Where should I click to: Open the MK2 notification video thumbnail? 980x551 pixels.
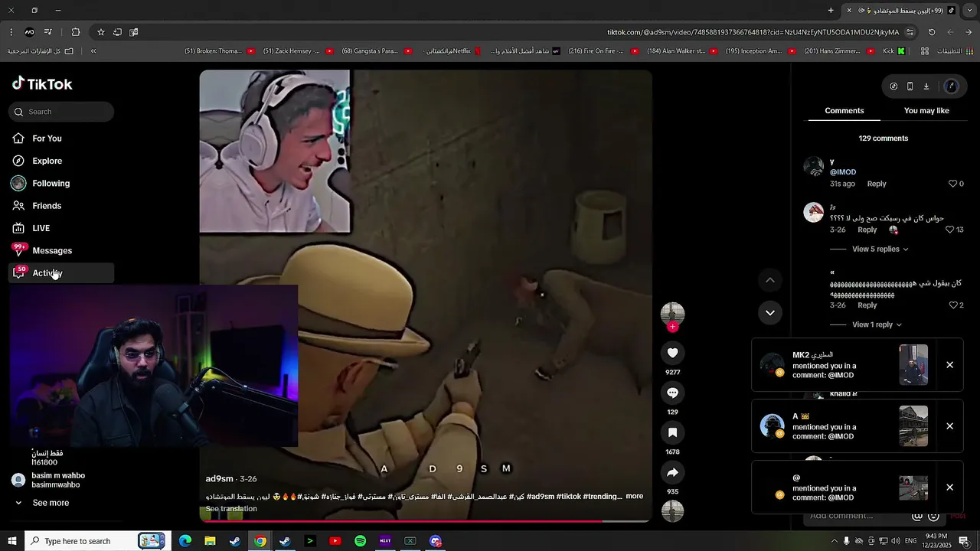click(913, 365)
